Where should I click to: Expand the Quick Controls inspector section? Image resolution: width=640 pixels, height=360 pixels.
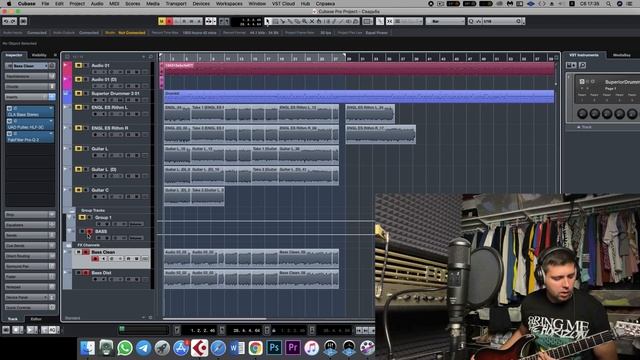(30, 307)
